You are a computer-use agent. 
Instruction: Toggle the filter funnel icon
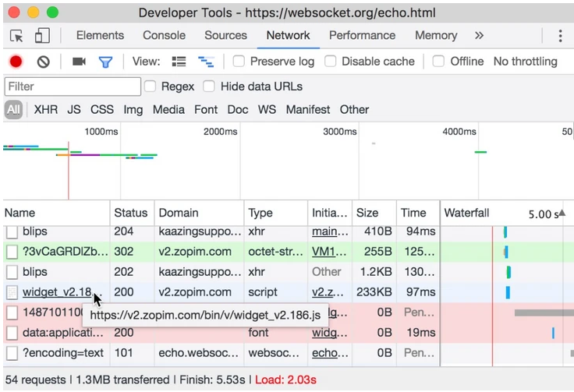105,62
